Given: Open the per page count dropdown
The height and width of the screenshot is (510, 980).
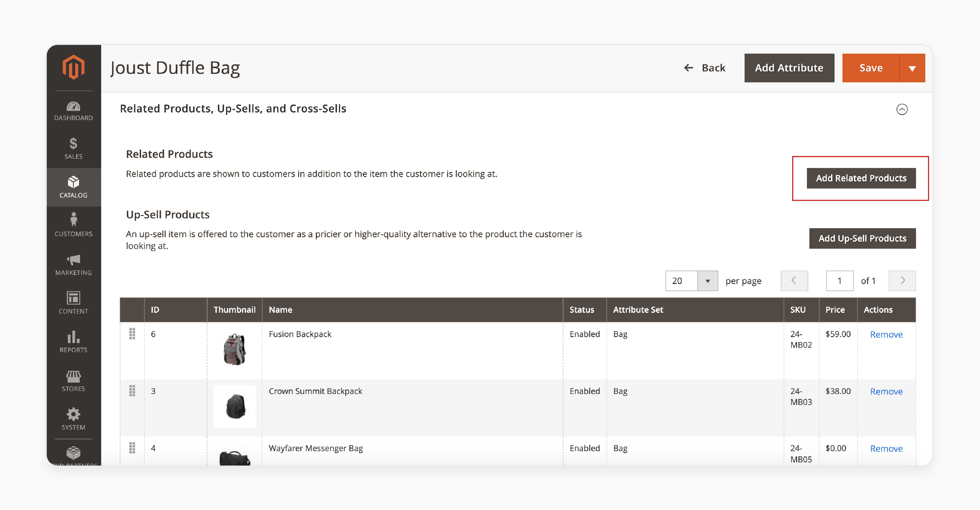Looking at the screenshot, I should point(707,281).
